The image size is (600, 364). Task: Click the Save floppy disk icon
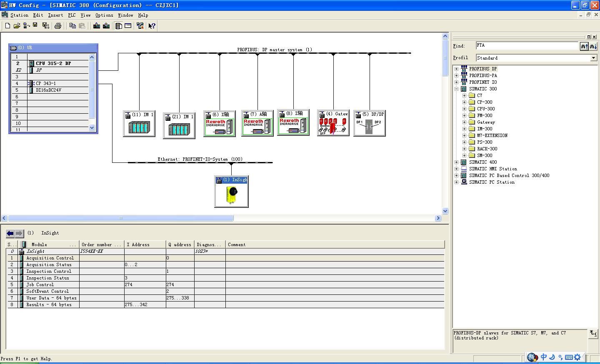click(35, 26)
